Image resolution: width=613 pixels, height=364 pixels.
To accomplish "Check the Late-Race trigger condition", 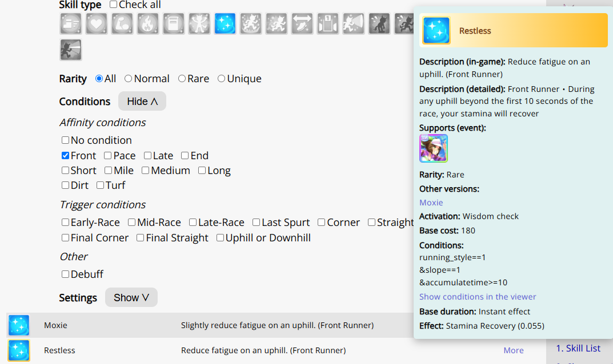I will 193,223.
